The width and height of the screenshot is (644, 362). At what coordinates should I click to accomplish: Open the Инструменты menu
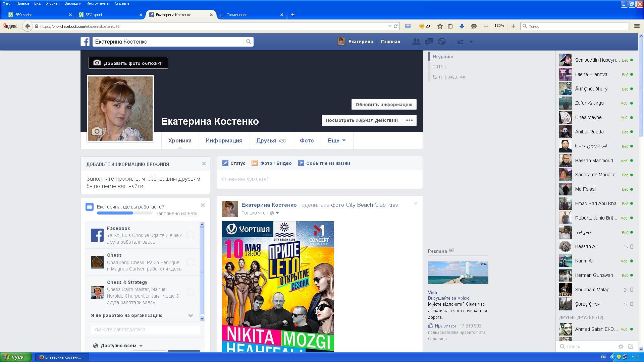pos(98,3)
